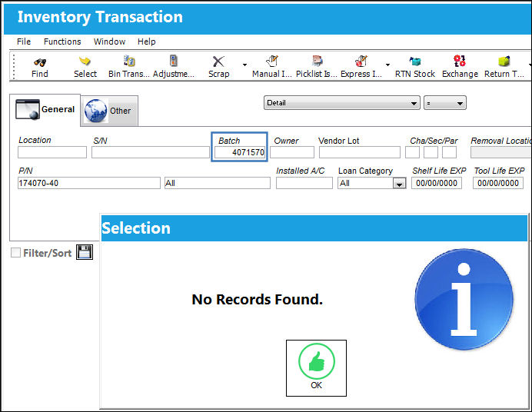Click the Installed A/C input field
The image size is (532, 412).
pyautogui.click(x=304, y=183)
